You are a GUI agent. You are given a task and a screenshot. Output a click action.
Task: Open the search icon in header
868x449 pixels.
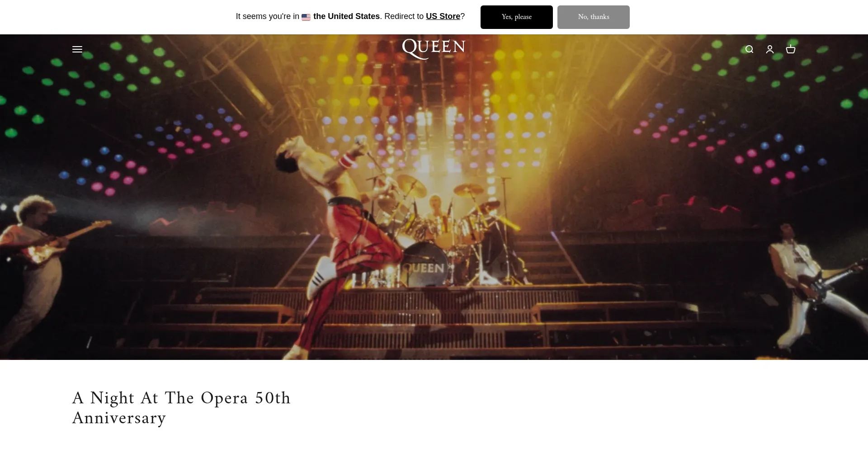749,49
